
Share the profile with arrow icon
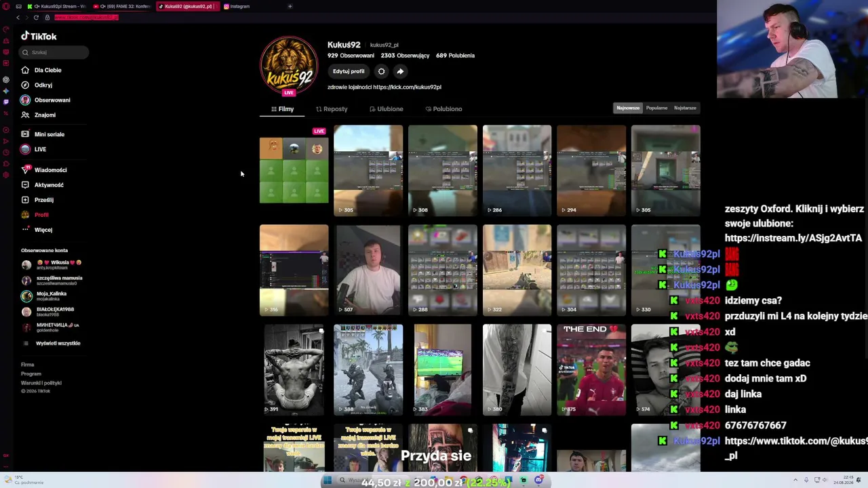click(400, 71)
